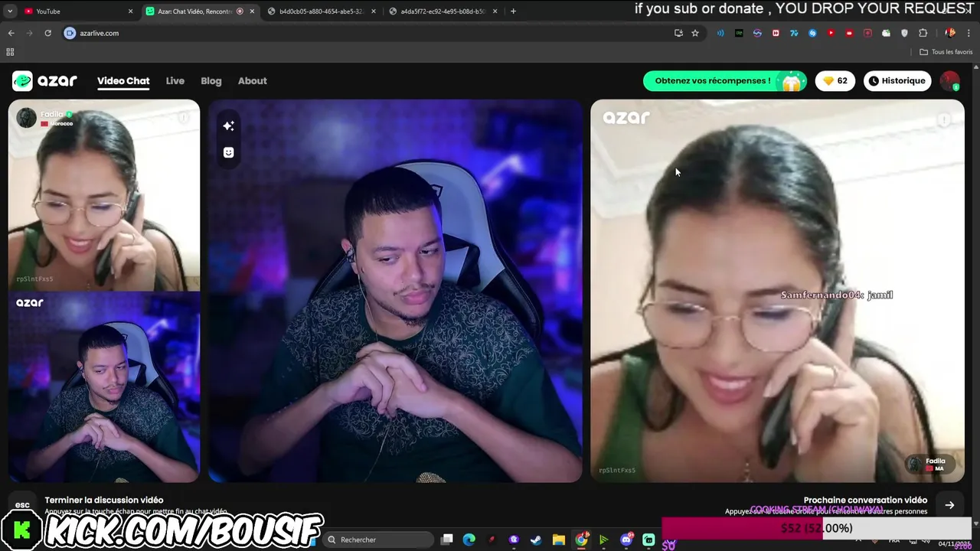This screenshot has width=980, height=551.
Task: Open the effects sparkle icon on video
Action: (228, 126)
